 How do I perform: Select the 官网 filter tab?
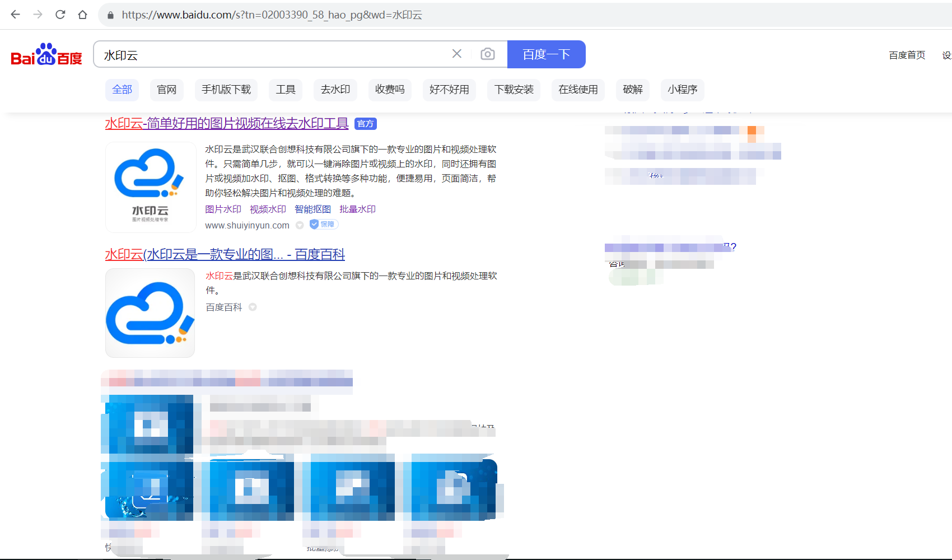coord(167,90)
